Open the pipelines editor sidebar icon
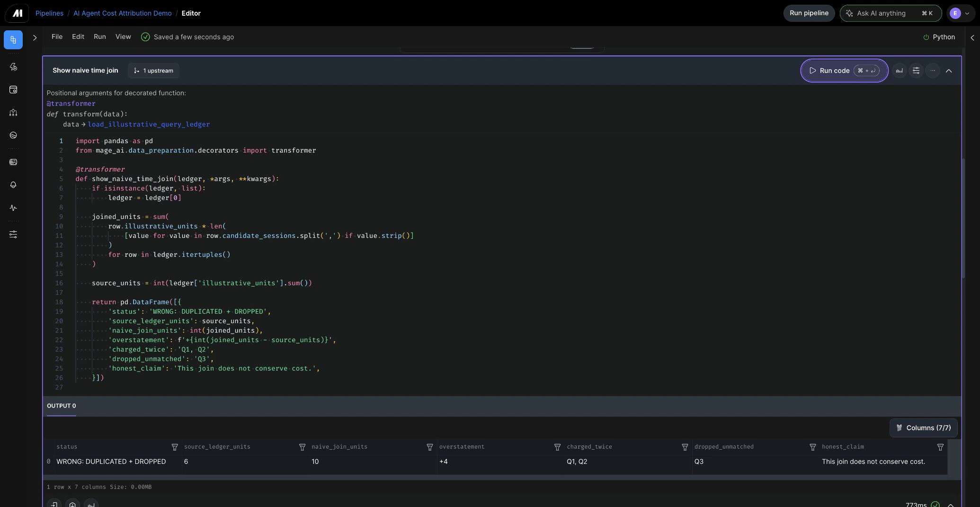This screenshot has width=980, height=507. (x=13, y=40)
